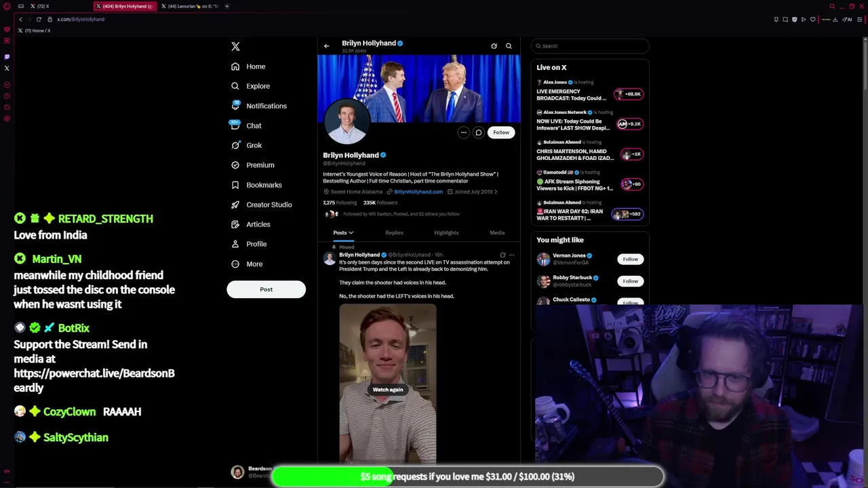The image size is (868, 488).
Task: Open Notifications from the sidebar
Action: (x=258, y=106)
